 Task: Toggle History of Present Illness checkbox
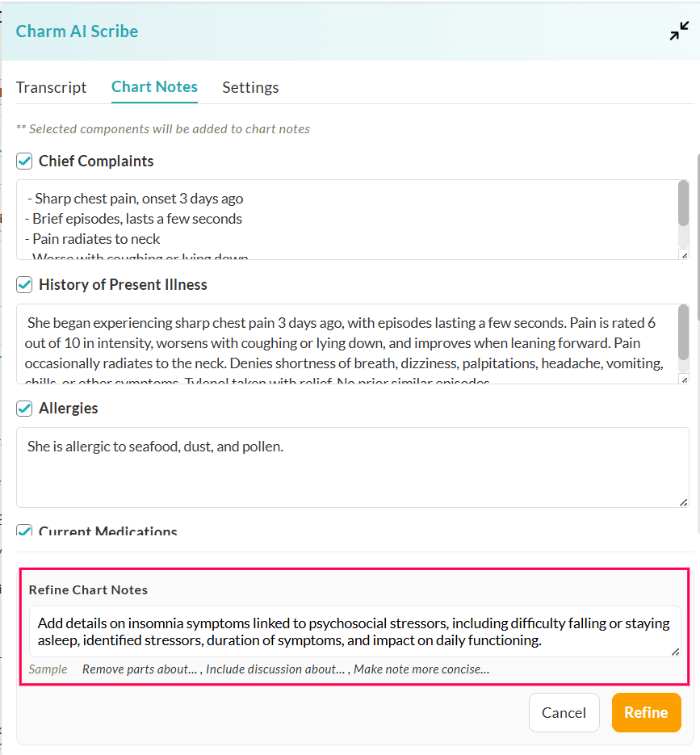point(24,285)
